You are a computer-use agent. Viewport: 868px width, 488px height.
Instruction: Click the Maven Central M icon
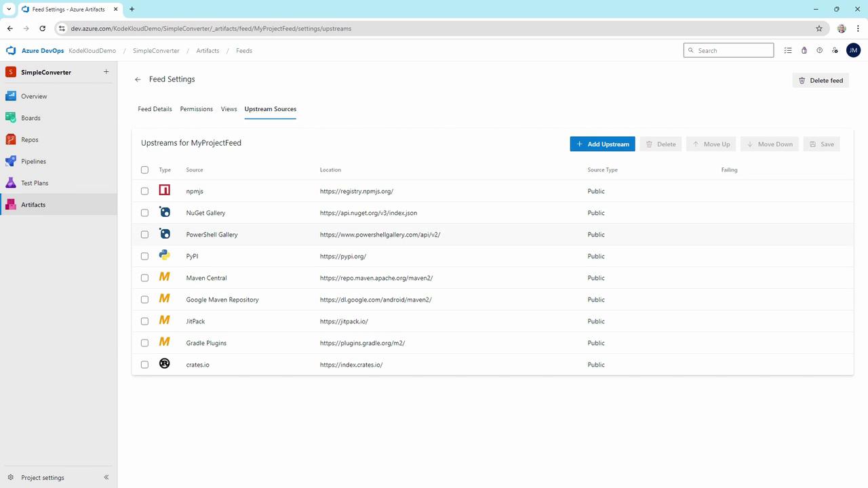point(164,277)
